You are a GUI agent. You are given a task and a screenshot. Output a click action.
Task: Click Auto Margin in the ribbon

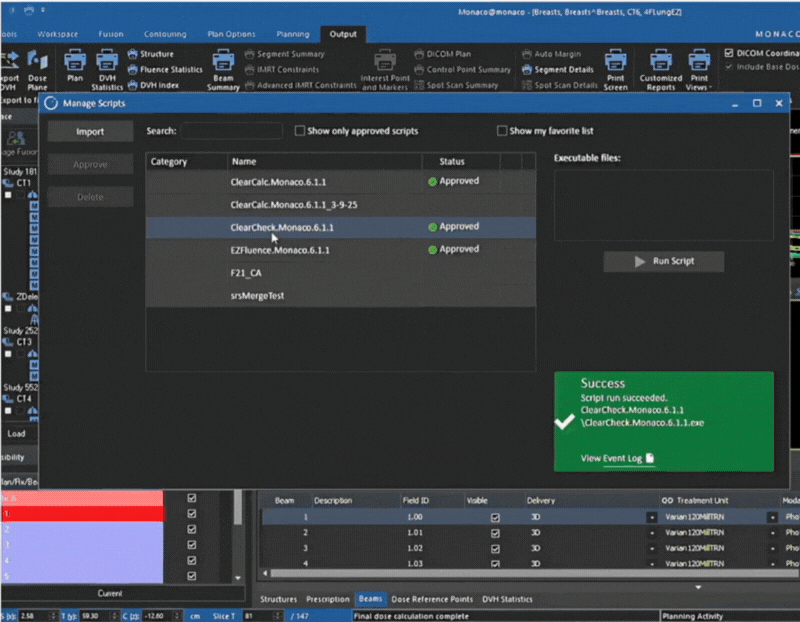tap(552, 54)
